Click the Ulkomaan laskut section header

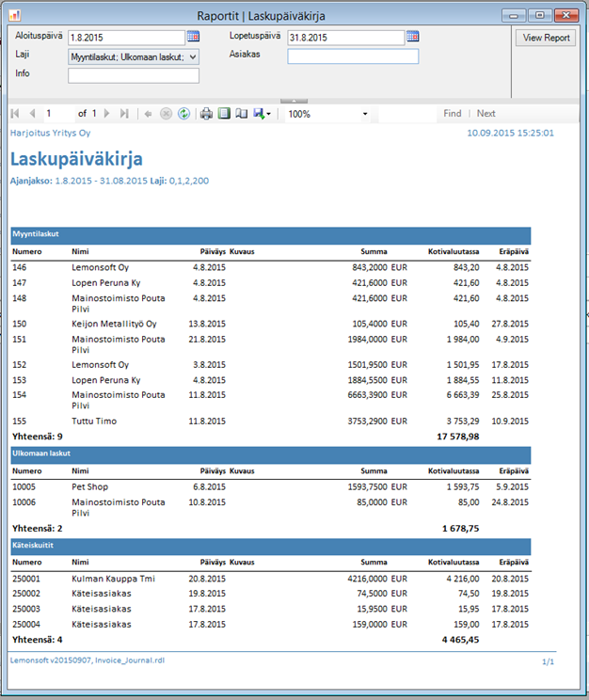pyautogui.click(x=271, y=454)
